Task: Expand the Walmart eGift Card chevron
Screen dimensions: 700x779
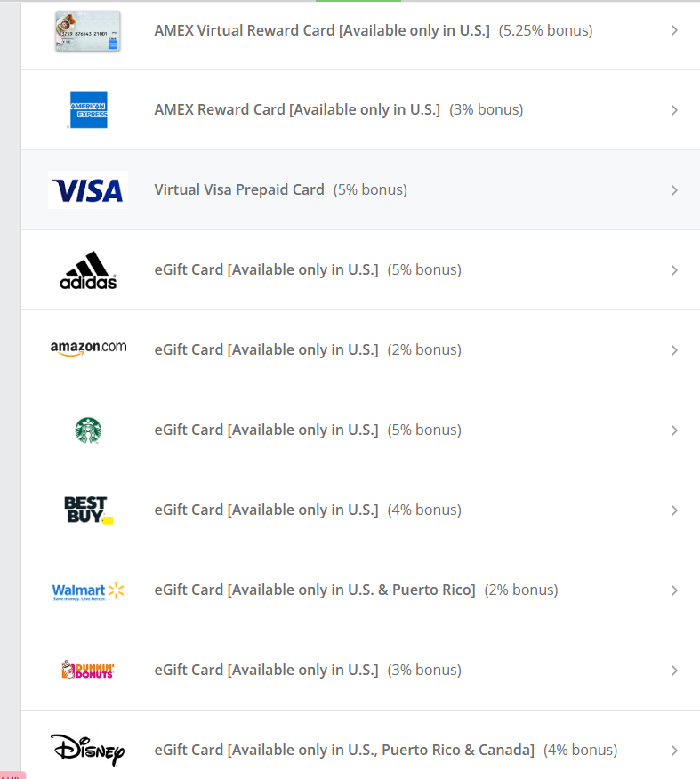Action: tap(674, 590)
